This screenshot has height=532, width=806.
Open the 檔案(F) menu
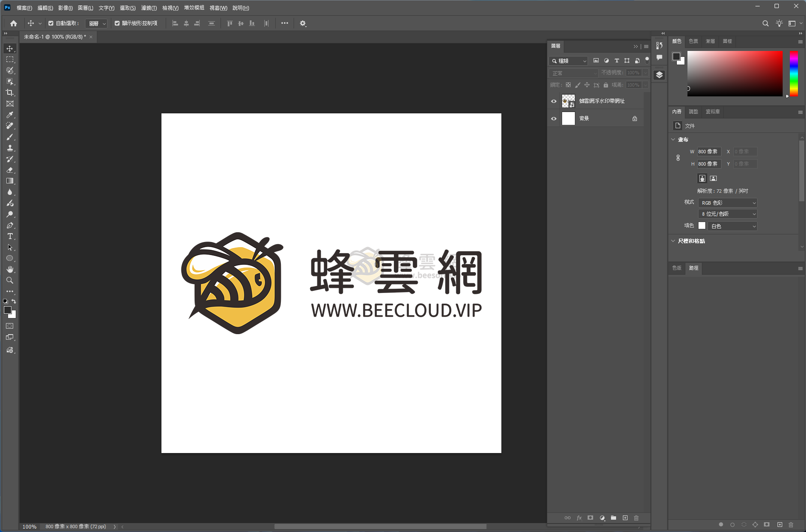pyautogui.click(x=24, y=8)
